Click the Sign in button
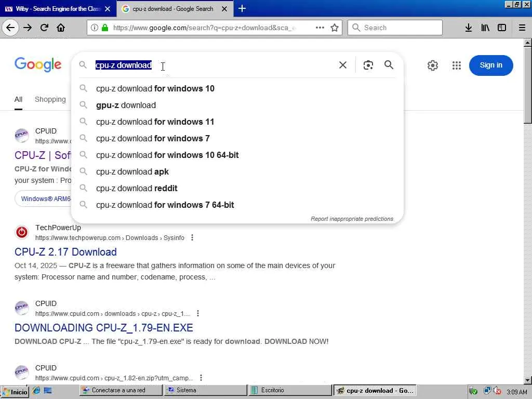Image resolution: width=532 pixels, height=399 pixels. (491, 65)
